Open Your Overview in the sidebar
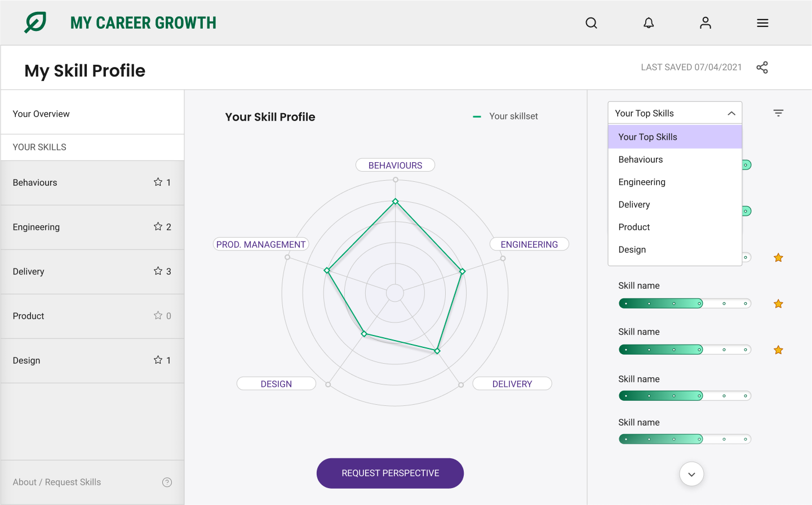 click(92, 114)
